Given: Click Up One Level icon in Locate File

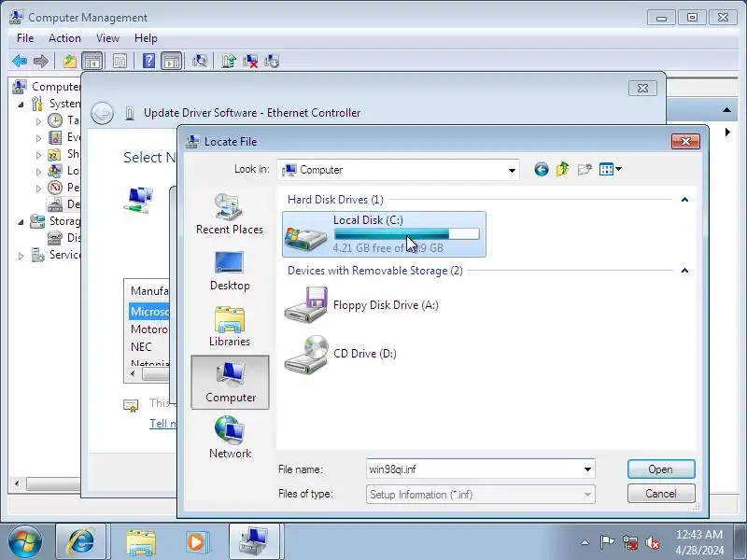Looking at the screenshot, I should click(563, 169).
